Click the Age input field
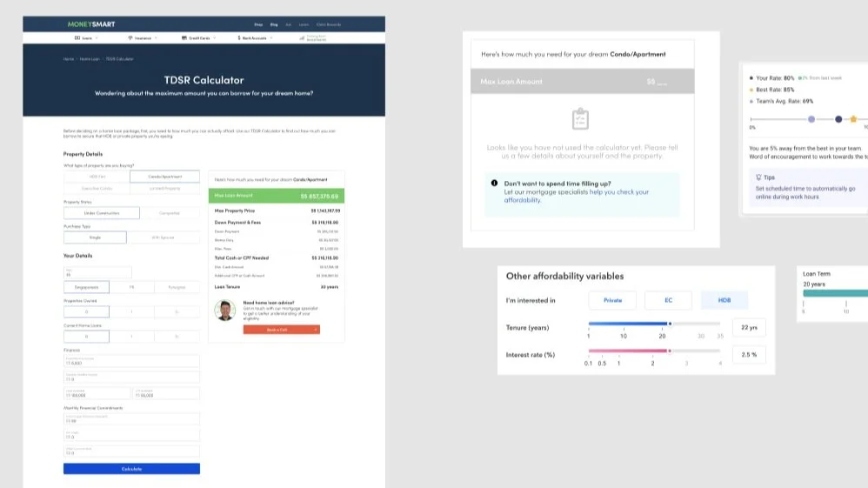Viewport: 868px width, 488px height. pos(97,272)
